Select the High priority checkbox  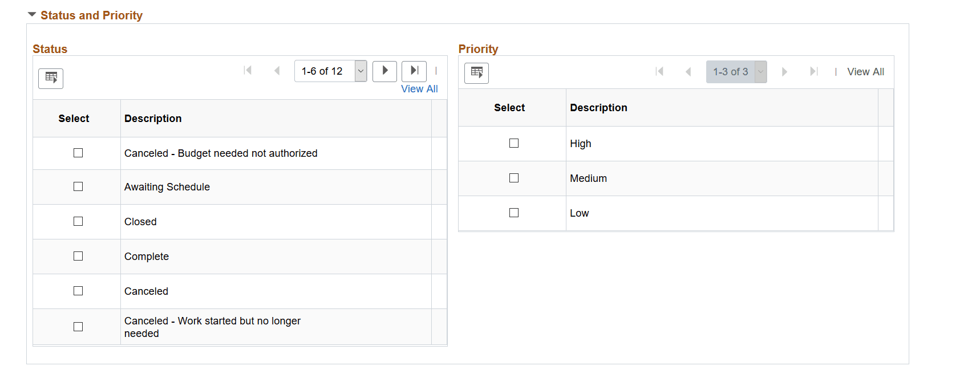coord(514,143)
